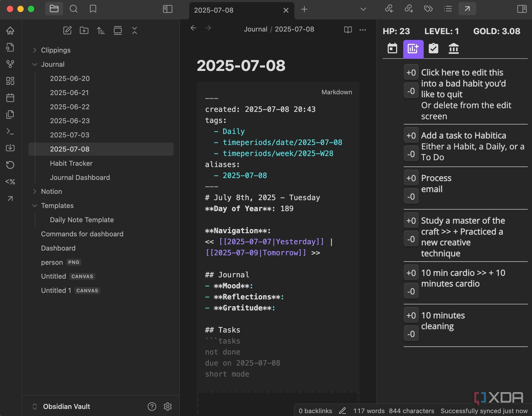The width and height of the screenshot is (532, 416).
Task: Open daily note calendar icon in ribbon
Action: click(x=10, y=98)
